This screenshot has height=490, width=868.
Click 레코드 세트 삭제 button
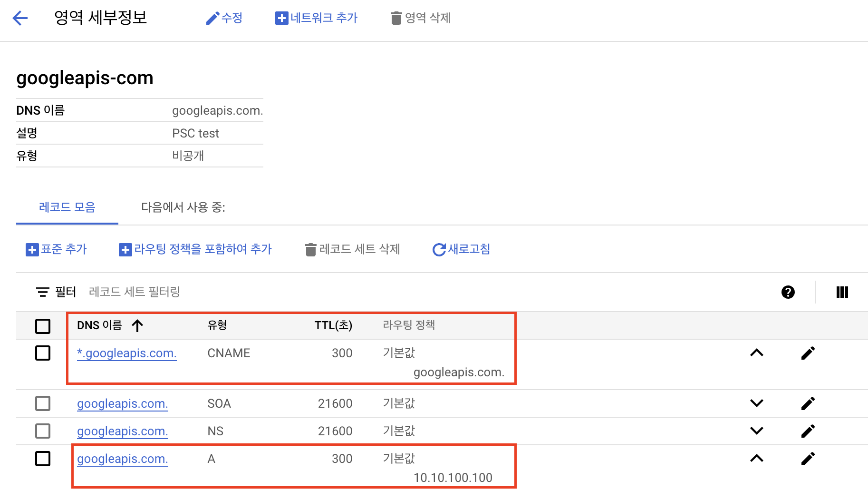[x=352, y=249]
